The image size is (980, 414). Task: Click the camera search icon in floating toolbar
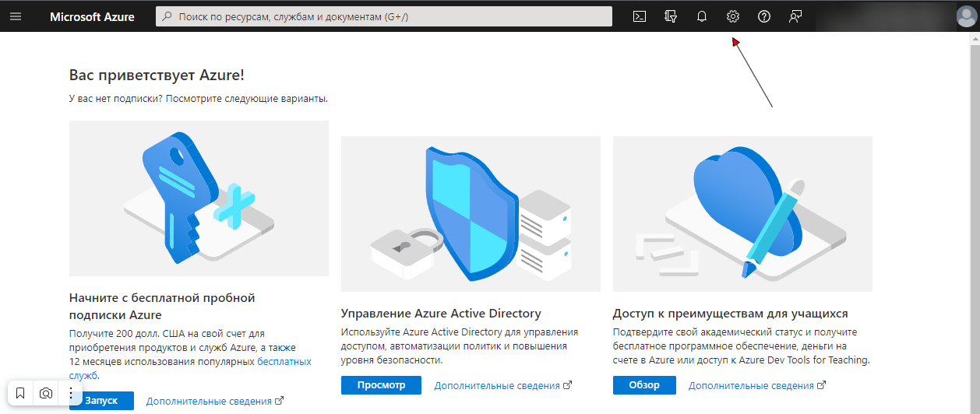46,393
